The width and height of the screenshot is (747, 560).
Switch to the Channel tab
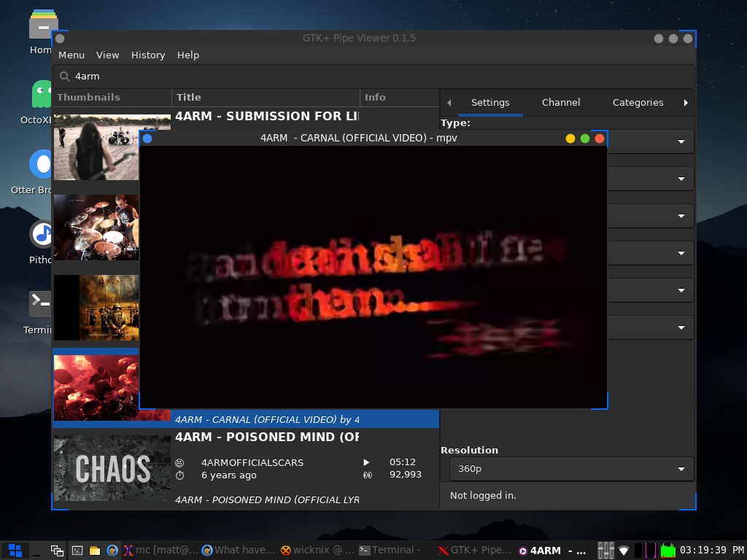click(561, 102)
